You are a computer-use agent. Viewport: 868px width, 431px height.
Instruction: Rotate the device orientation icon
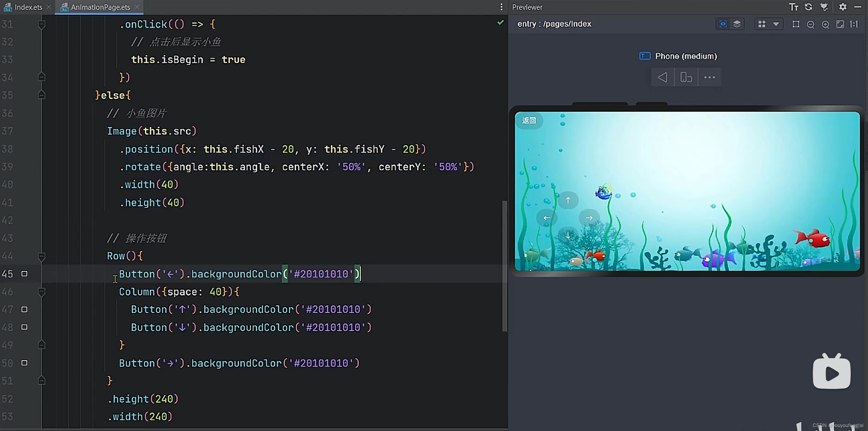click(x=686, y=77)
